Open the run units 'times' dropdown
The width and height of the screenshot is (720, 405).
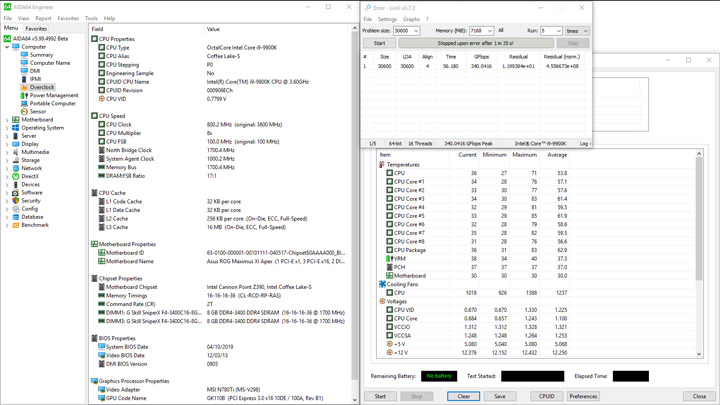[584, 31]
